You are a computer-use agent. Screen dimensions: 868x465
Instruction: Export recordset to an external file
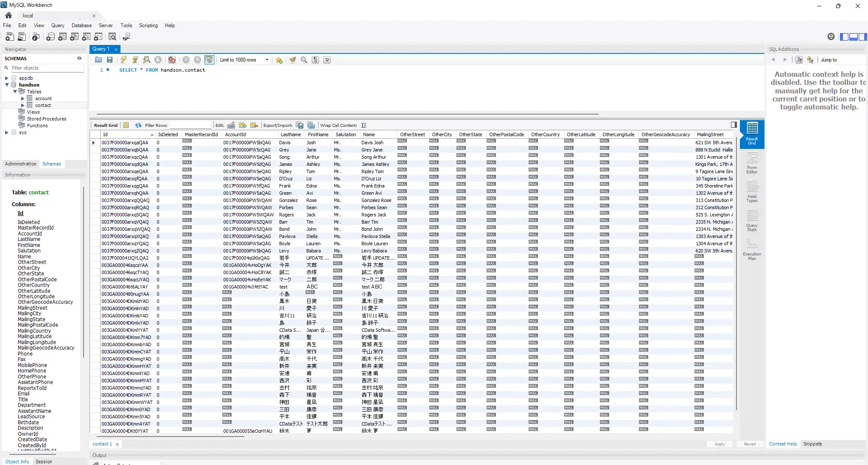[300, 125]
